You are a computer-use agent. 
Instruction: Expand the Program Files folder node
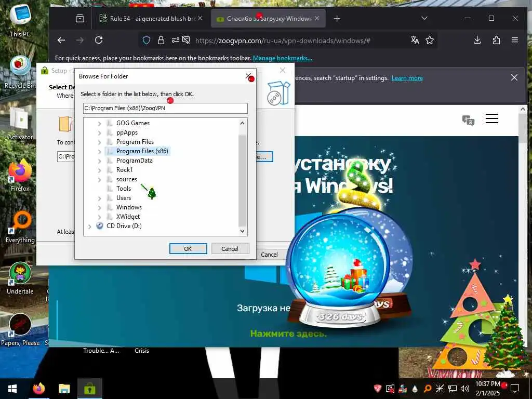pyautogui.click(x=99, y=142)
